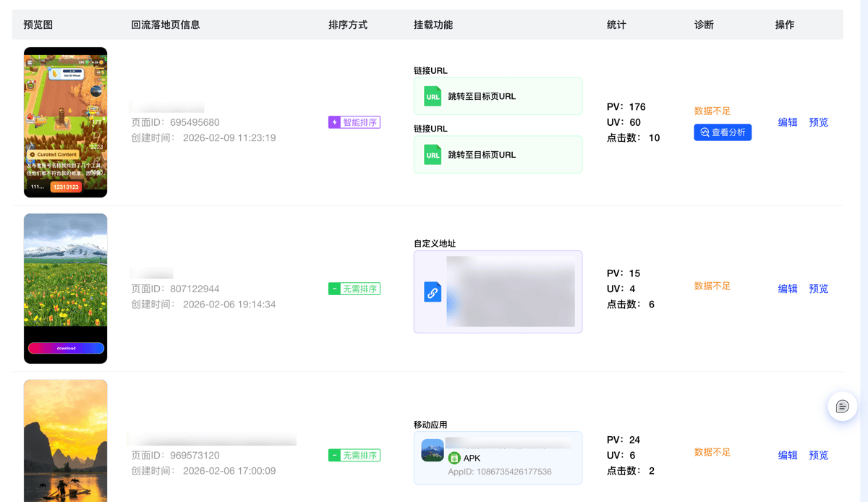Image resolution: width=868 pixels, height=502 pixels.
Task: Preview the page with ID 807122944
Action: pyautogui.click(x=819, y=289)
